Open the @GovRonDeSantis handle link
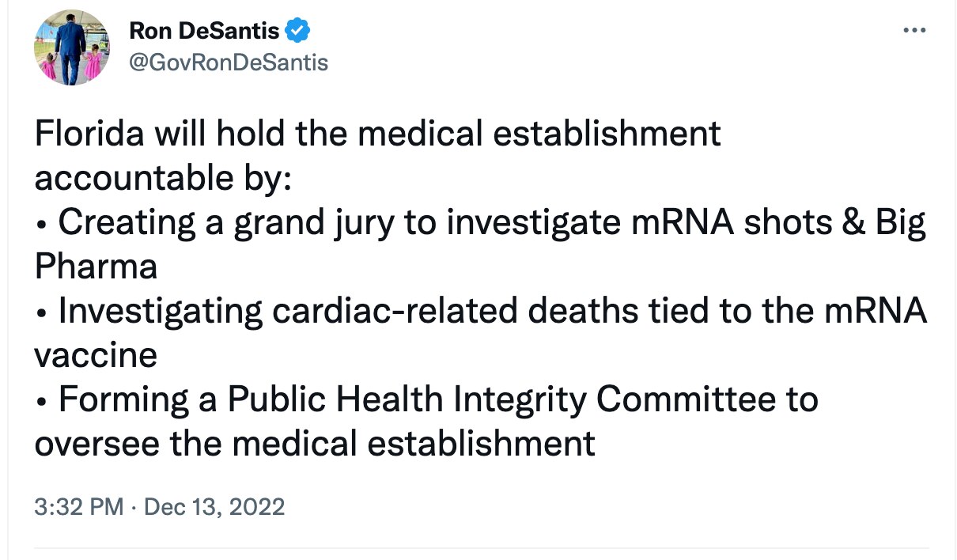 [228, 62]
